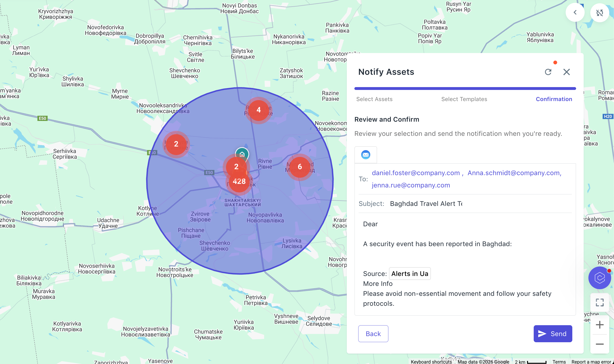614x364 pixels.
Task: Close the Notify Assets panel
Action: tap(566, 72)
